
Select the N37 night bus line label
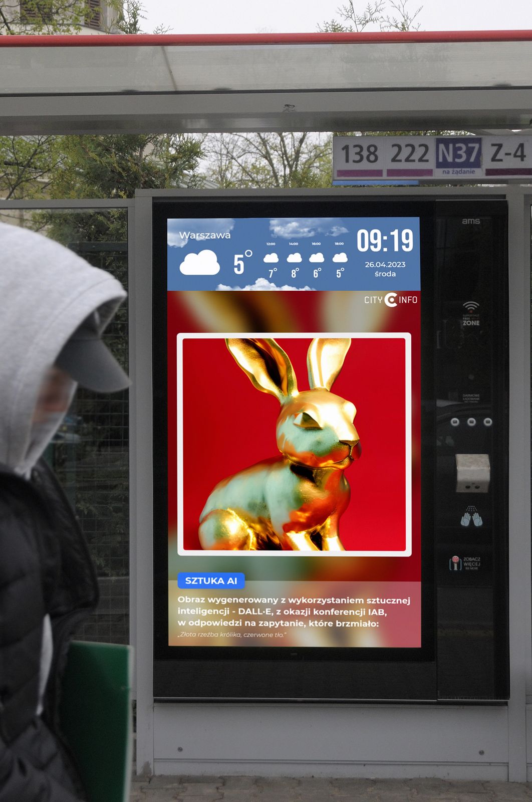point(459,154)
